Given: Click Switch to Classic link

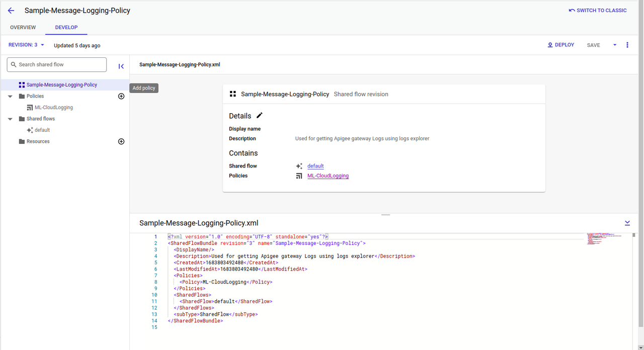Looking at the screenshot, I should [598, 11].
